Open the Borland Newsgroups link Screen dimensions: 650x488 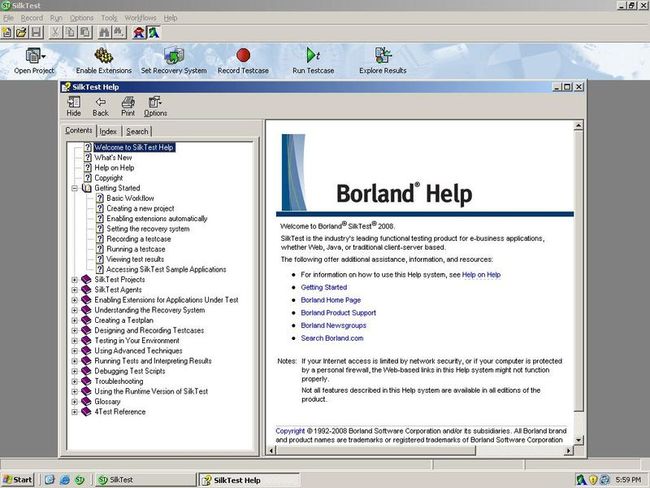[x=333, y=326]
